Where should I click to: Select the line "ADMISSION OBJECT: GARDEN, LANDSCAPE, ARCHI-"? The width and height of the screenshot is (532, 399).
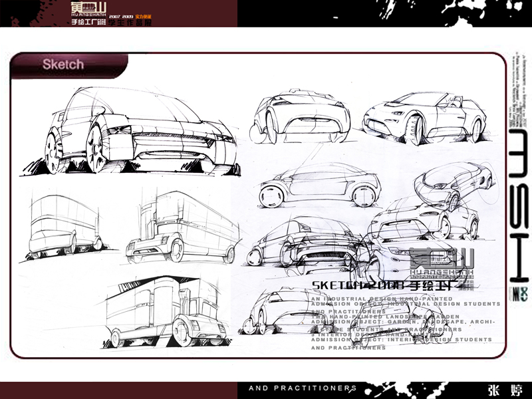[403, 321]
